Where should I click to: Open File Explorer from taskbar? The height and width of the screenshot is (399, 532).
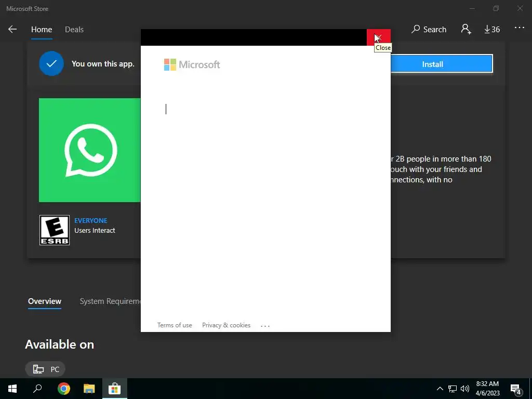click(x=89, y=389)
